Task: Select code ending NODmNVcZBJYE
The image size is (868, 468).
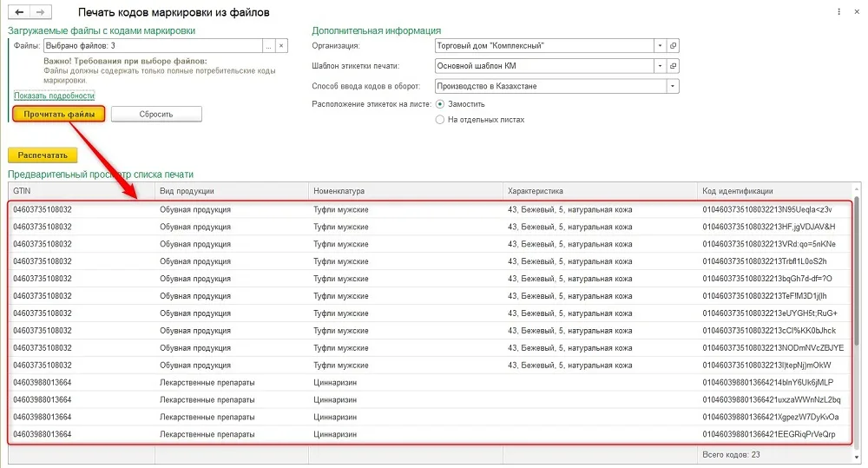Action: [773, 348]
